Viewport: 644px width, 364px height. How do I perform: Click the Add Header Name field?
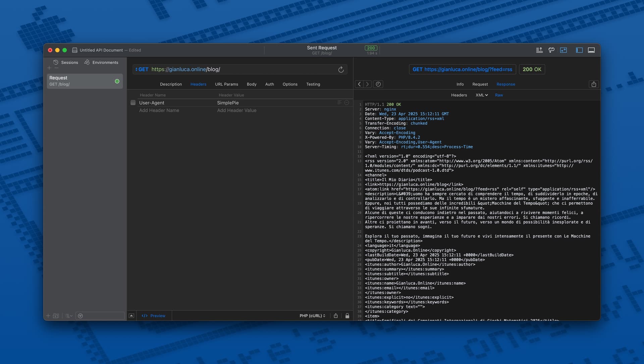tap(159, 110)
